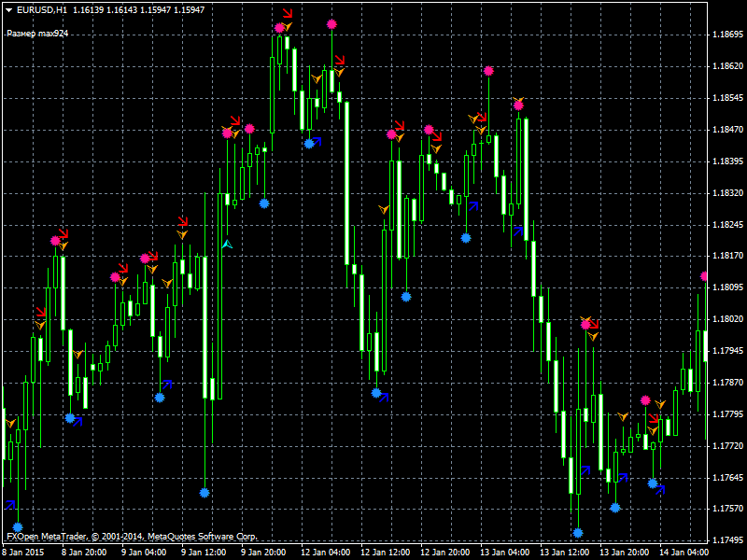The width and height of the screenshot is (747, 560).
Task: Click price label 1.18245 on the scale
Action: (x=727, y=224)
